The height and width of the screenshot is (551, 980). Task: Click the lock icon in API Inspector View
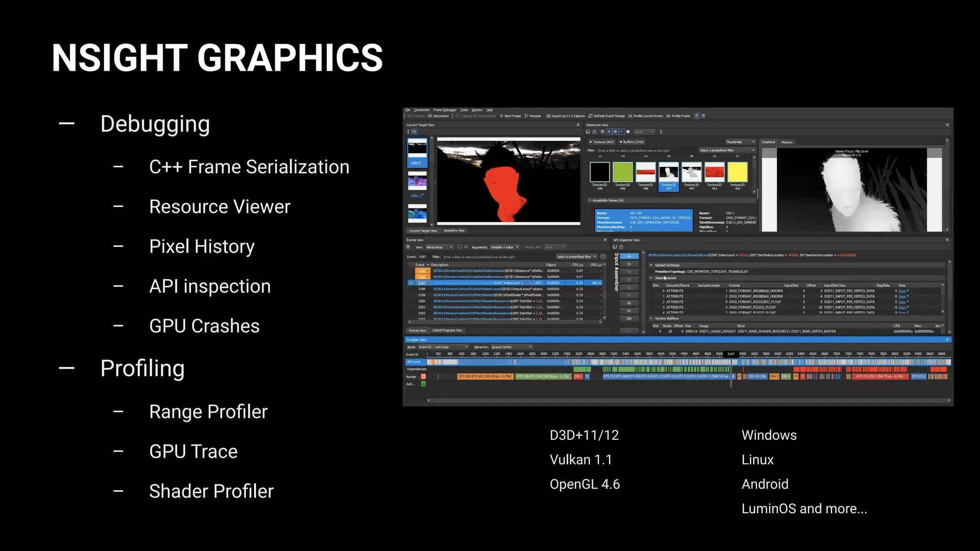coord(621,247)
